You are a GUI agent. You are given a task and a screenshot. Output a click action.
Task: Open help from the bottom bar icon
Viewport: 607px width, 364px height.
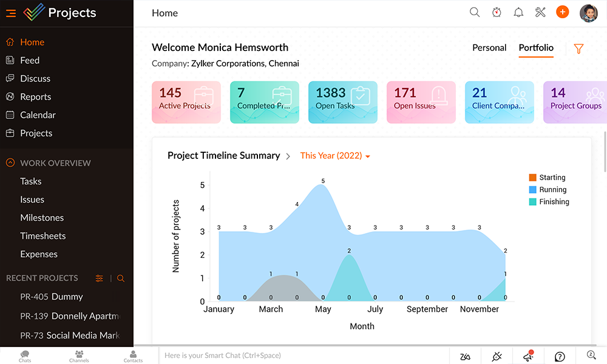pos(560,357)
